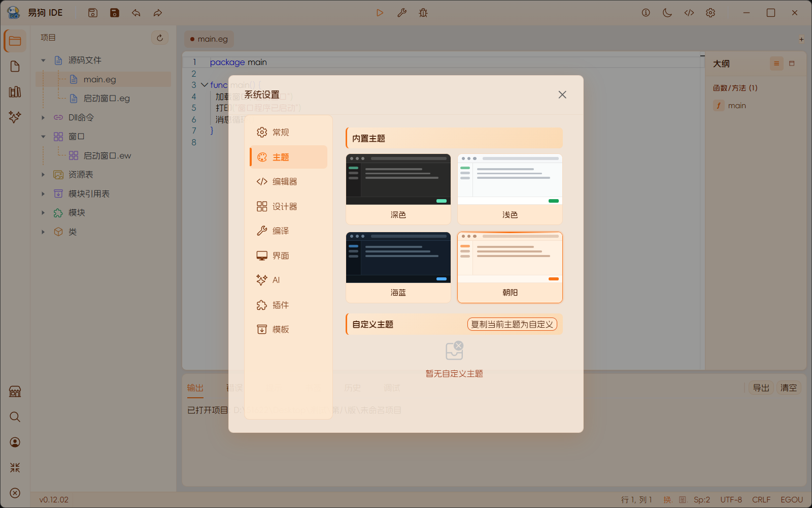This screenshot has height=508, width=812.
Task: Open the file page sidebar icon
Action: (15, 67)
